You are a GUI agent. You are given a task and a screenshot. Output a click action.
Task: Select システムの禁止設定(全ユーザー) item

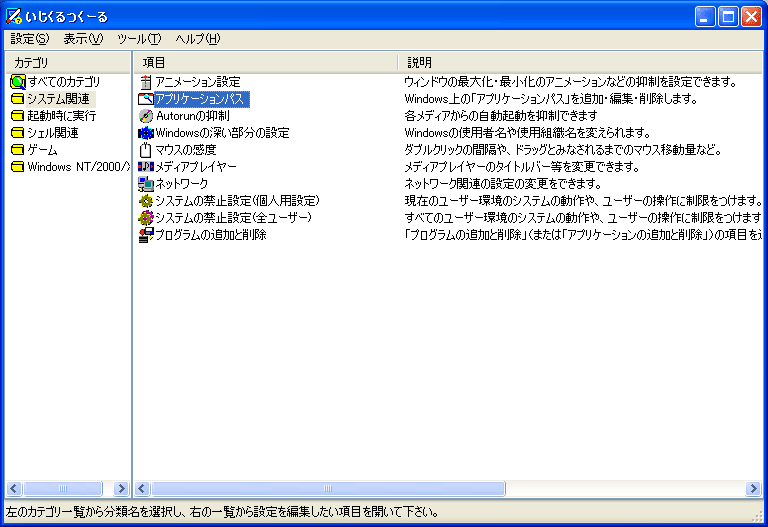click(x=234, y=218)
